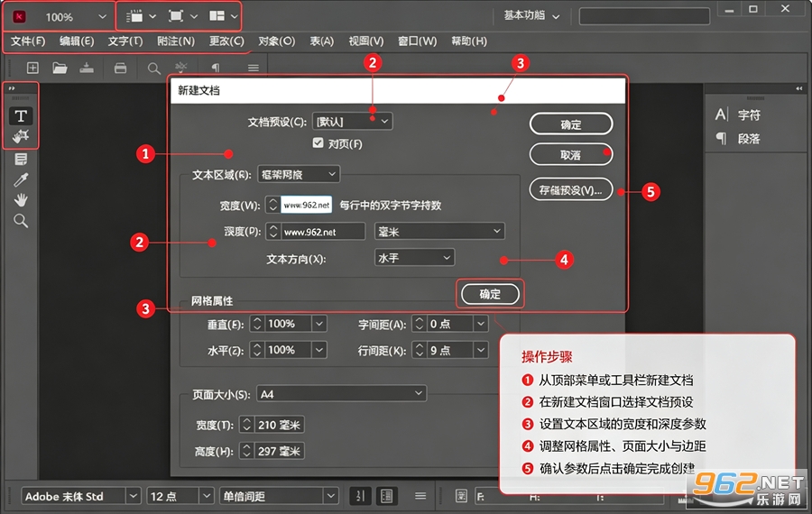Screen dimensions: 812x514
Task: Open the 编辑(E) menu
Action: click(77, 41)
